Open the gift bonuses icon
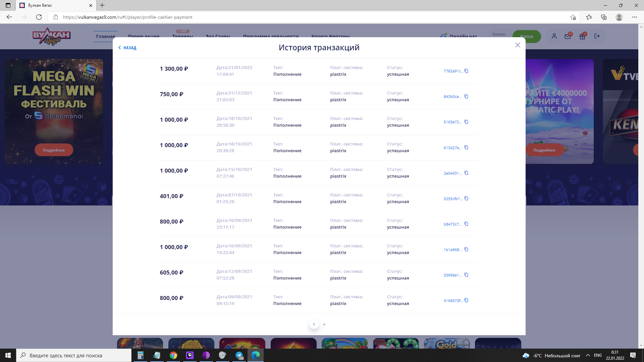Image resolution: width=644 pixels, height=362 pixels. coord(582,36)
